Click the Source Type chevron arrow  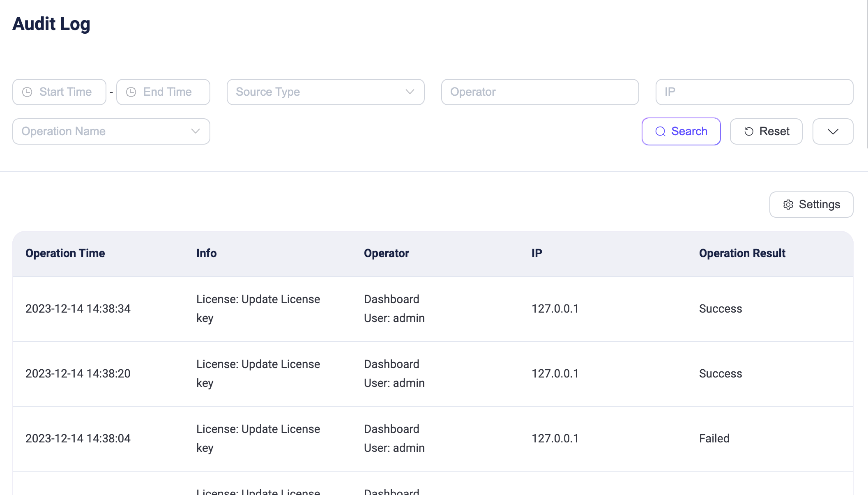[x=410, y=92]
